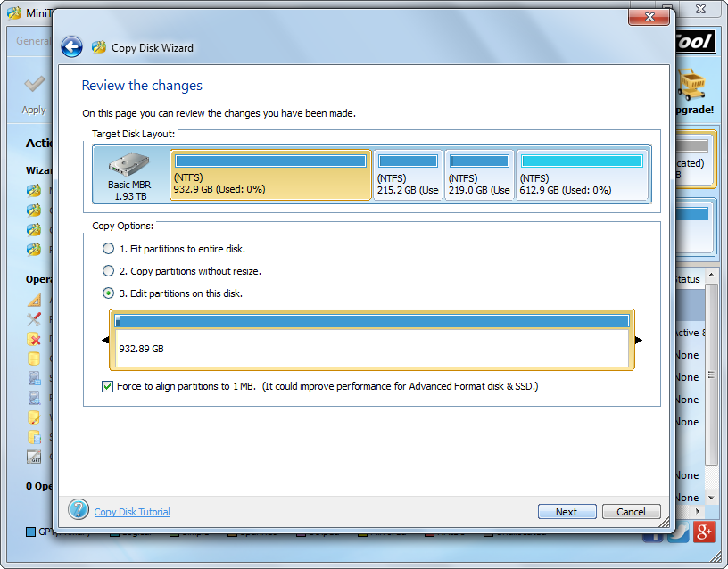The height and width of the screenshot is (569, 728).
Task: Click the yellow cylinder operation icon in the sidebar
Action: pyautogui.click(x=34, y=359)
